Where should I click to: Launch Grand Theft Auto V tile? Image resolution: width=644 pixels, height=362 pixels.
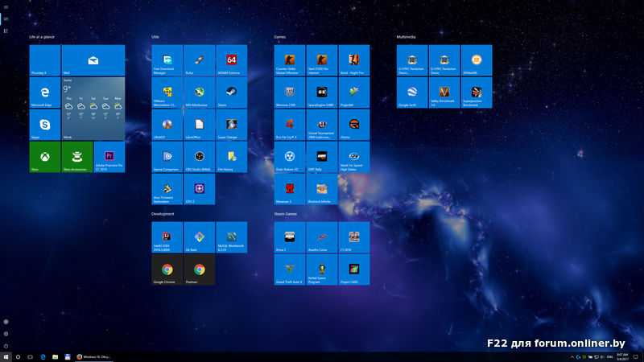[290, 269]
